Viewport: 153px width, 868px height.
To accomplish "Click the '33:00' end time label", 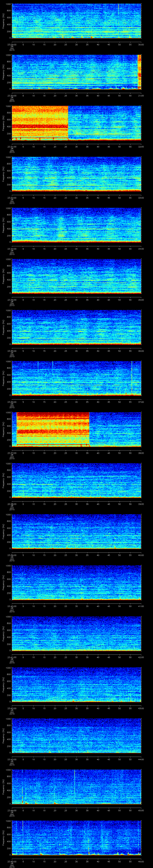I will 141,198.
